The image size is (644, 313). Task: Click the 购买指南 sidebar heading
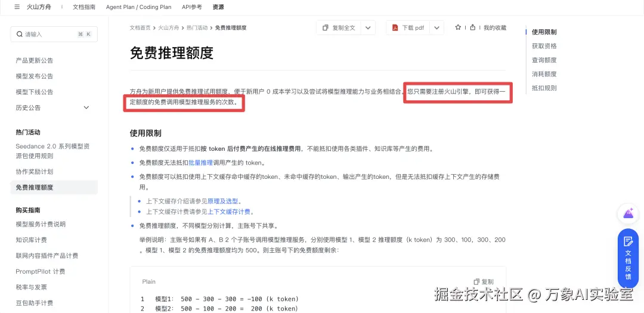point(28,210)
